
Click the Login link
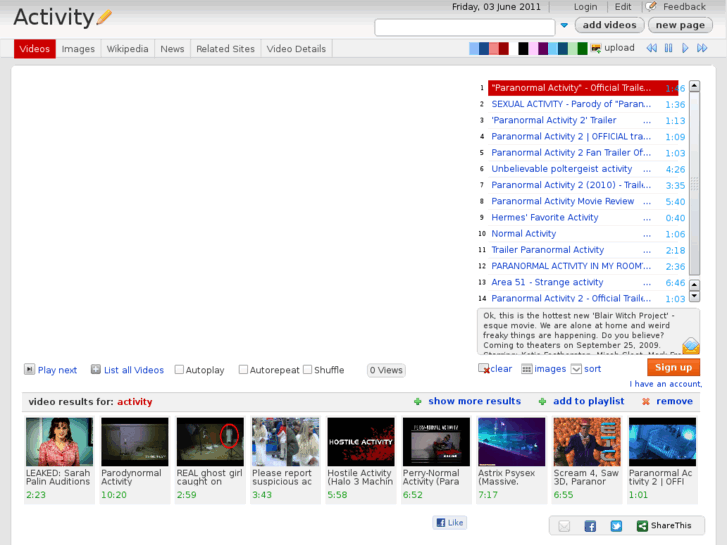click(x=585, y=7)
